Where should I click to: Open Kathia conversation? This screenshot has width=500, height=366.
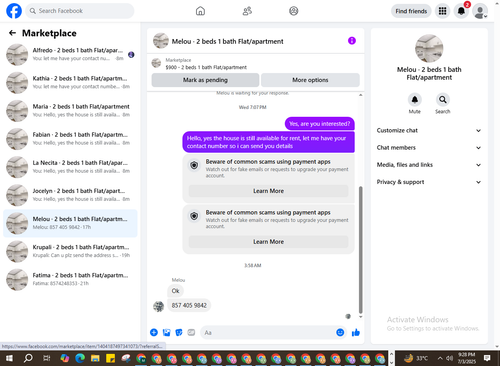point(70,82)
